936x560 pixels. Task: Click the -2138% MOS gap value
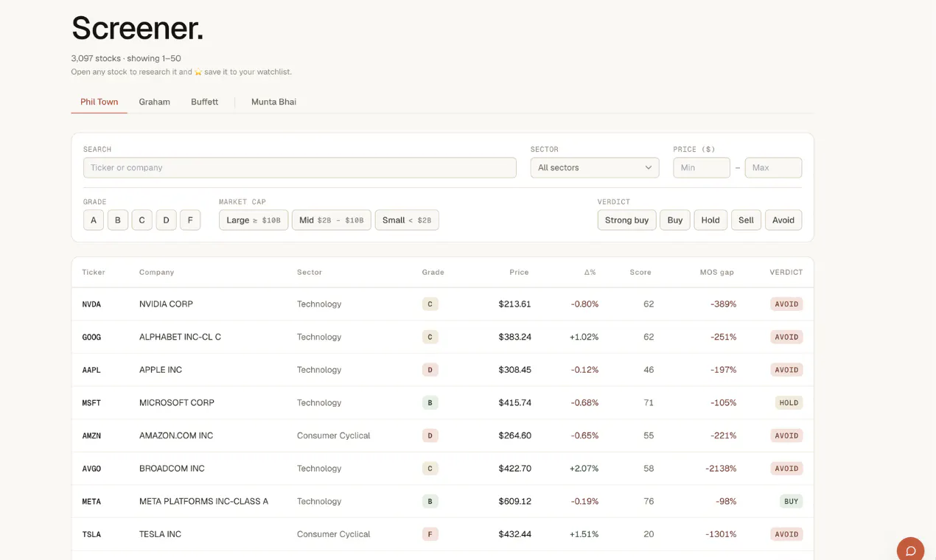721,468
